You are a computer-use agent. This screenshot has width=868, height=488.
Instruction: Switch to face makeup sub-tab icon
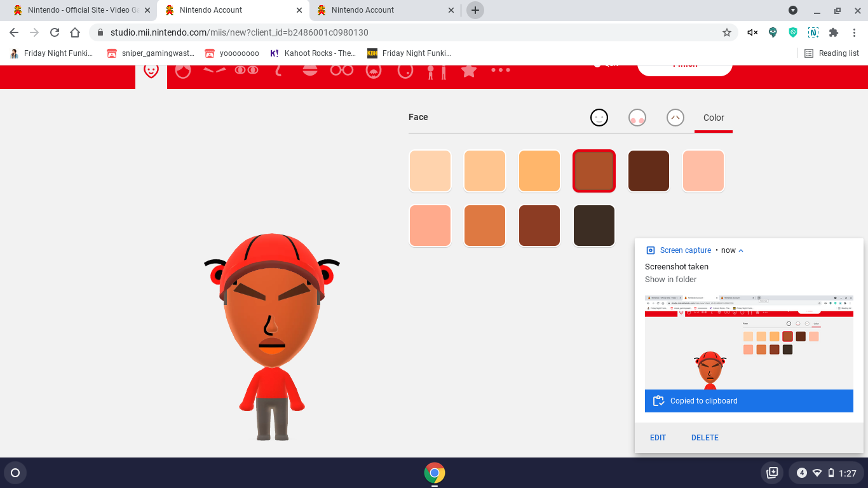pos(637,118)
